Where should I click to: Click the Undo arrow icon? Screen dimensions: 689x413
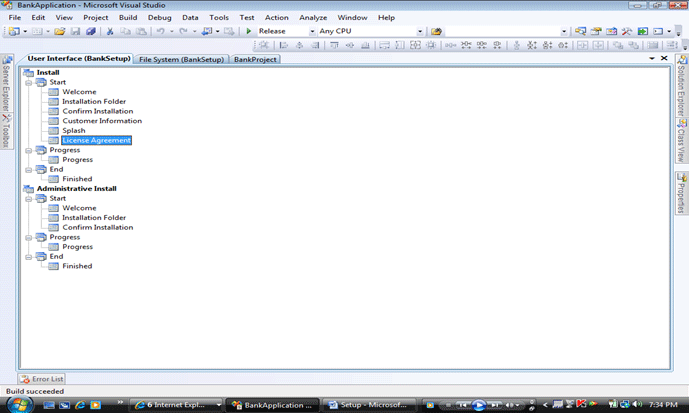(x=161, y=31)
